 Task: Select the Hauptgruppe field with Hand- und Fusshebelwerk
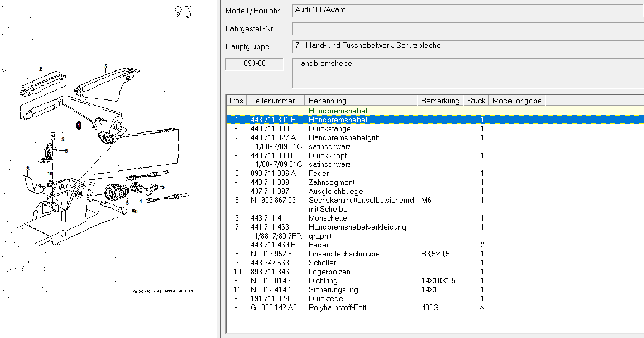[x=468, y=46]
